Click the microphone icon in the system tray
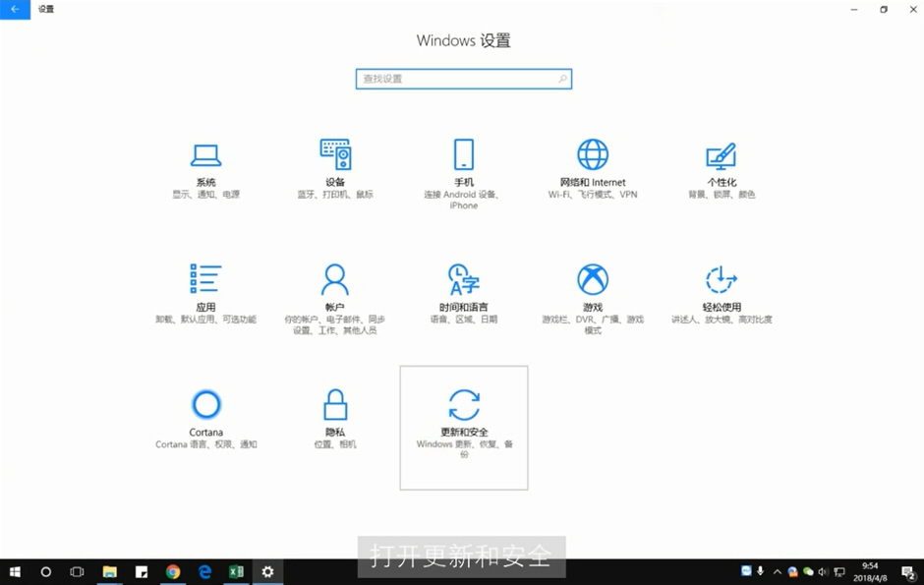The image size is (924, 585). click(x=761, y=571)
